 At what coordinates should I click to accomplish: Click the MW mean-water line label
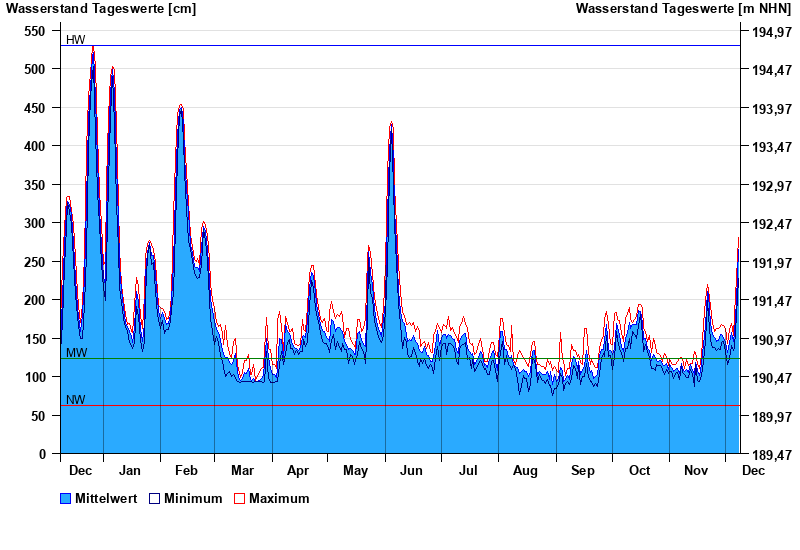tap(76, 353)
